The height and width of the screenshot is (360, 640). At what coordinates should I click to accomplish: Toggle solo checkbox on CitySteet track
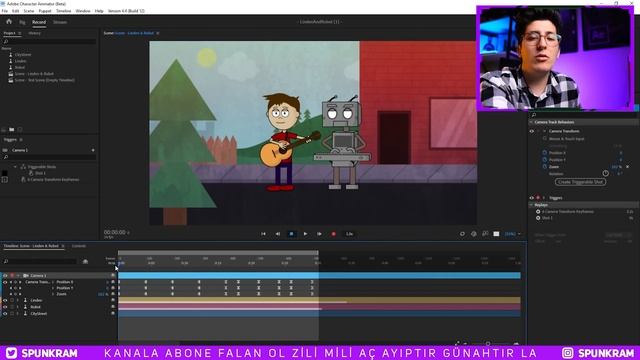coord(12,313)
